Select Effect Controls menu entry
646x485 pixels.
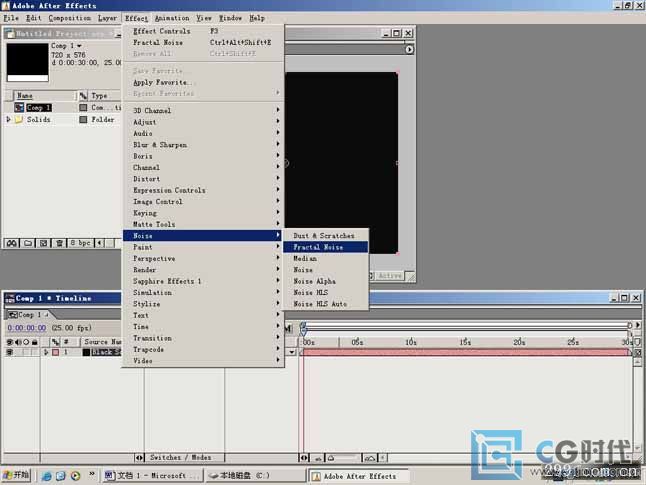point(204,31)
